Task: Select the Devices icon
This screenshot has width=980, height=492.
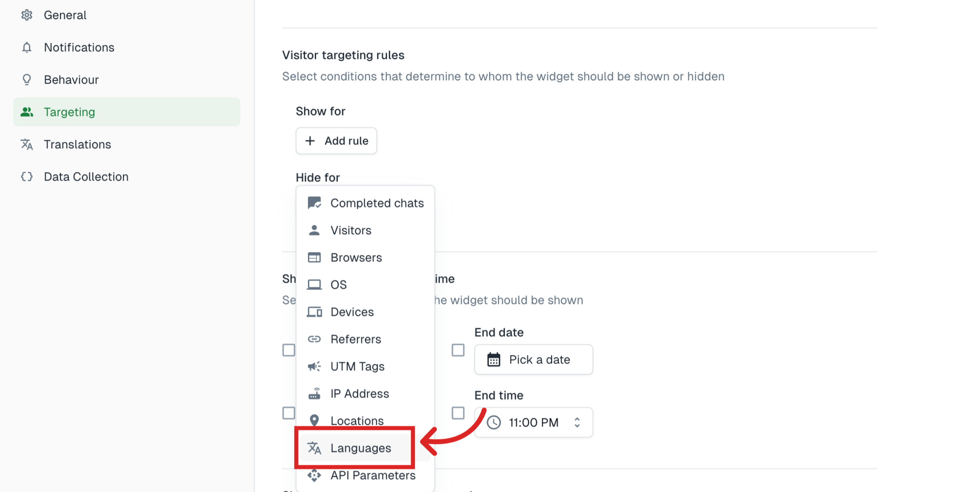Action: tap(314, 312)
